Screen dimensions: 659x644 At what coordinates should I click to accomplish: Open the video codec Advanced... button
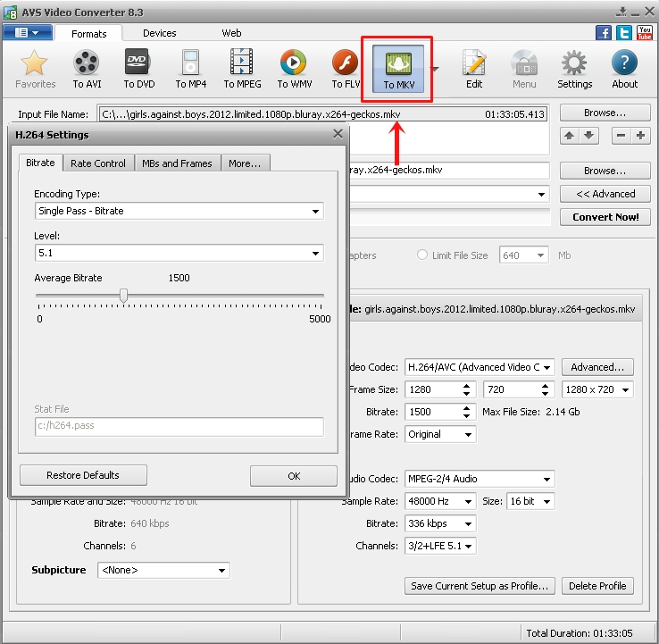[597, 367]
